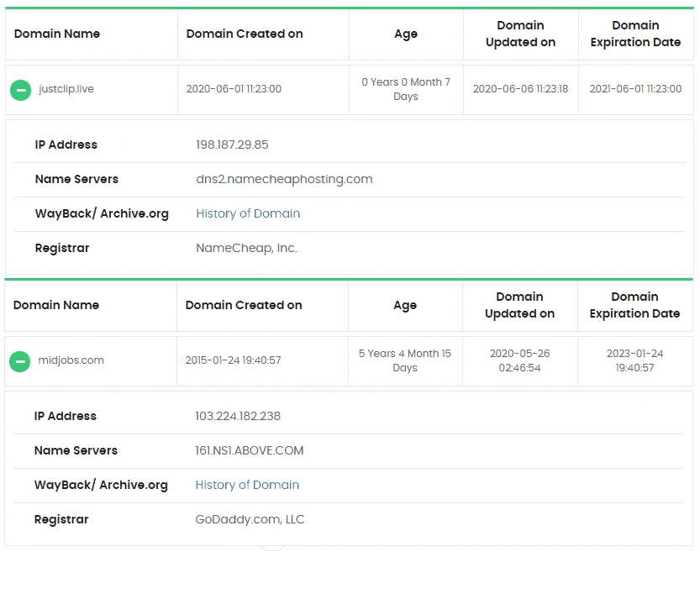This screenshot has height=594, width=700.
Task: Click registrar GoDaddy.com, LLC
Action: pyautogui.click(x=250, y=519)
